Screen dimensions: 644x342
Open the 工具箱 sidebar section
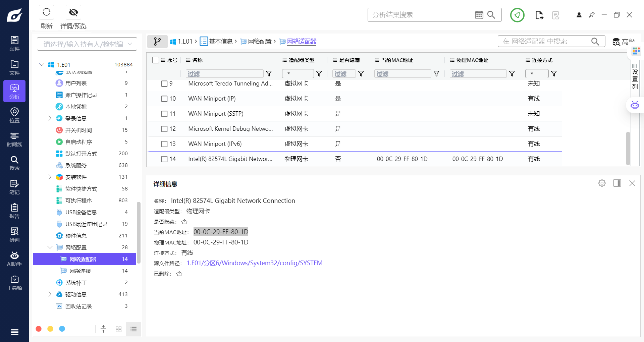pos(14,283)
